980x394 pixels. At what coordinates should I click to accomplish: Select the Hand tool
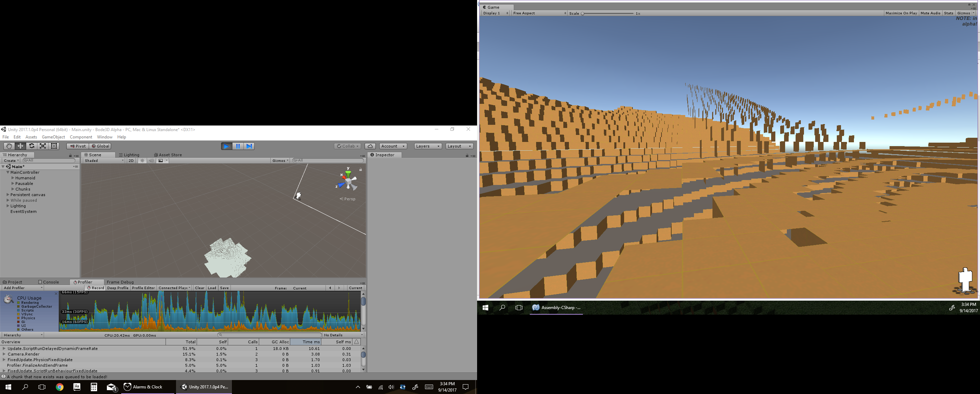(9, 146)
